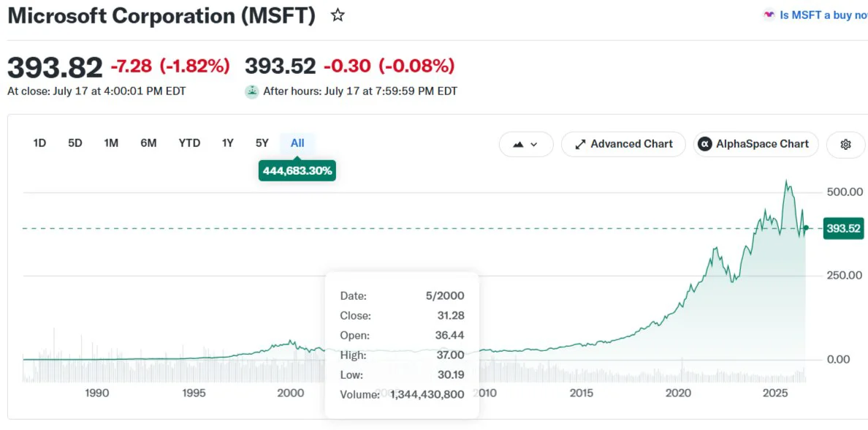
Task: Open the AlphaSpace Chart
Action: pyautogui.click(x=755, y=144)
